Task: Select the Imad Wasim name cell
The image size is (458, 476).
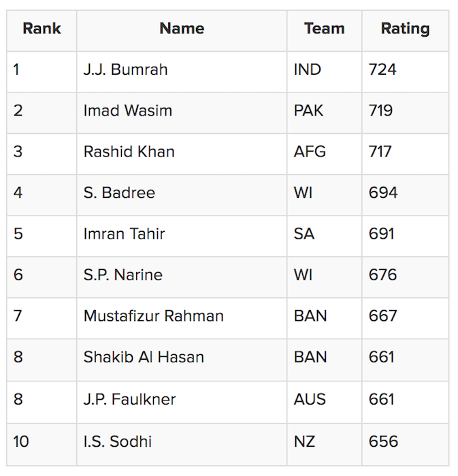Action: 128,110
